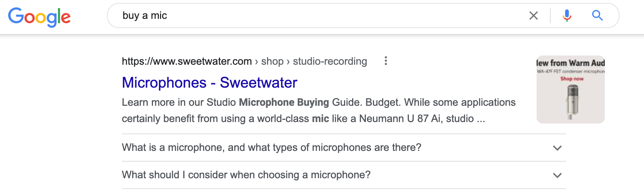Image resolution: width=644 pixels, height=196 pixels.
Task: Select the "studio-recording" breadcrumb segment
Action: pyautogui.click(x=330, y=61)
